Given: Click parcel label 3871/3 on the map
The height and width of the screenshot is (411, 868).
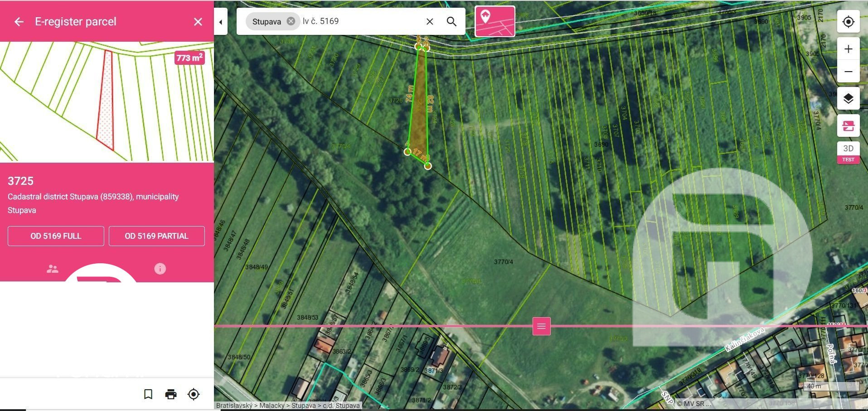Looking at the screenshot, I should point(433,371).
